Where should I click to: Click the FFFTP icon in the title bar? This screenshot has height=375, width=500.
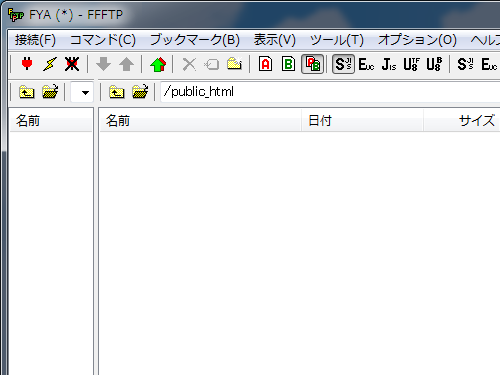point(16,15)
